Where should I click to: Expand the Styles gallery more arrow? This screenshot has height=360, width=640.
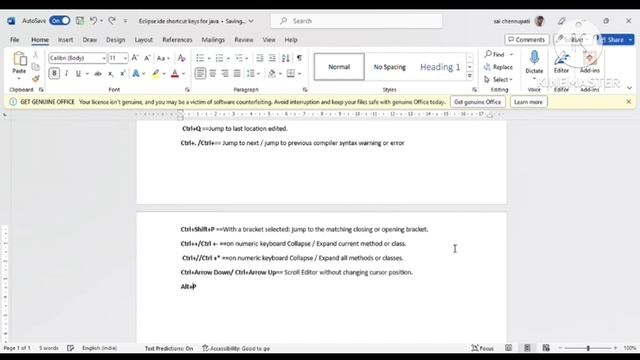click(470, 76)
